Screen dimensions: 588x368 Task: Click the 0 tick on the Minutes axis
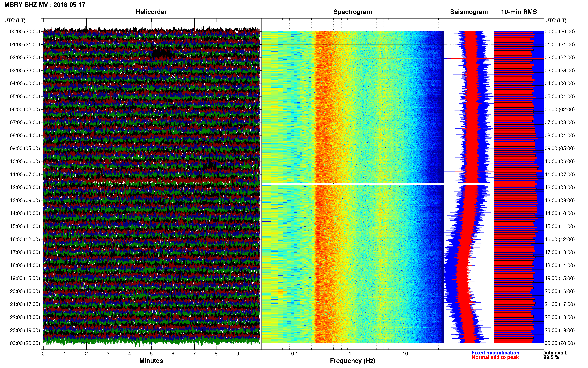(x=43, y=354)
